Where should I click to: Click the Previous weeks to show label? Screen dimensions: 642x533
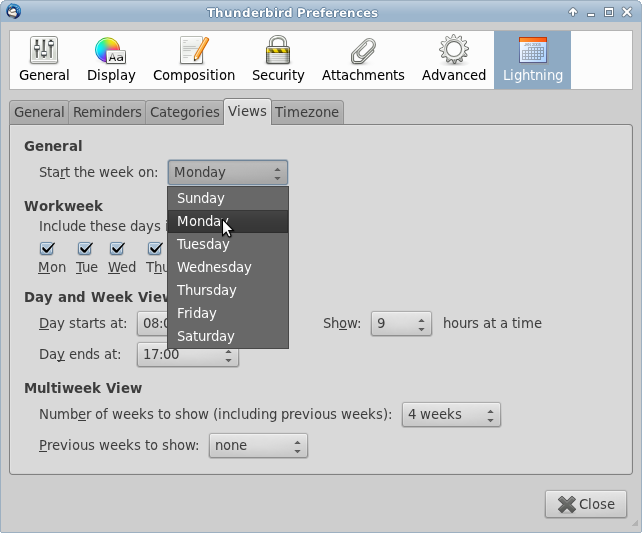click(x=119, y=445)
